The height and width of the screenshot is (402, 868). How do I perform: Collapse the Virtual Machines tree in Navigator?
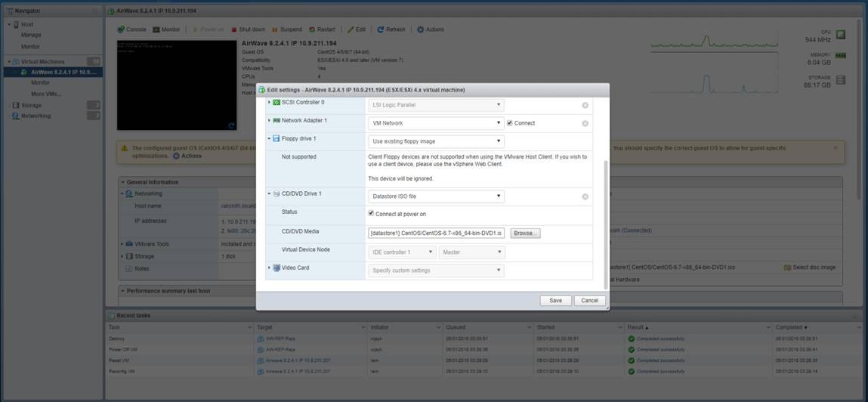pos(9,61)
